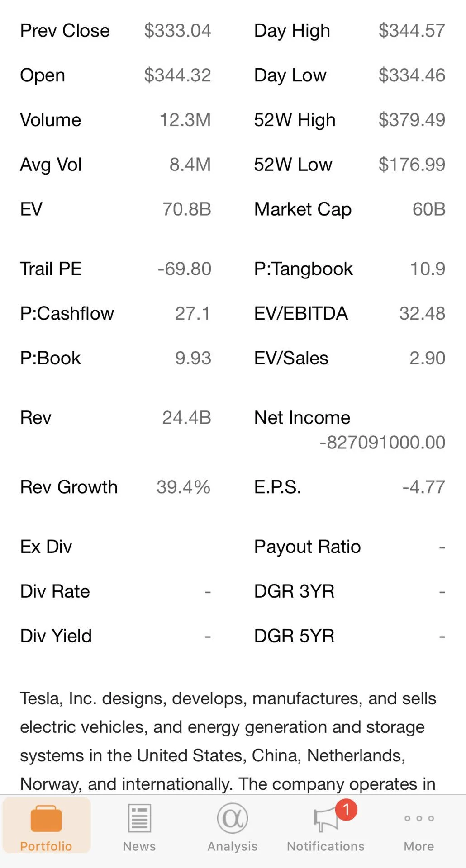The width and height of the screenshot is (466, 868).
Task: Select the Rev Growth 39.4% value
Action: 184,487
